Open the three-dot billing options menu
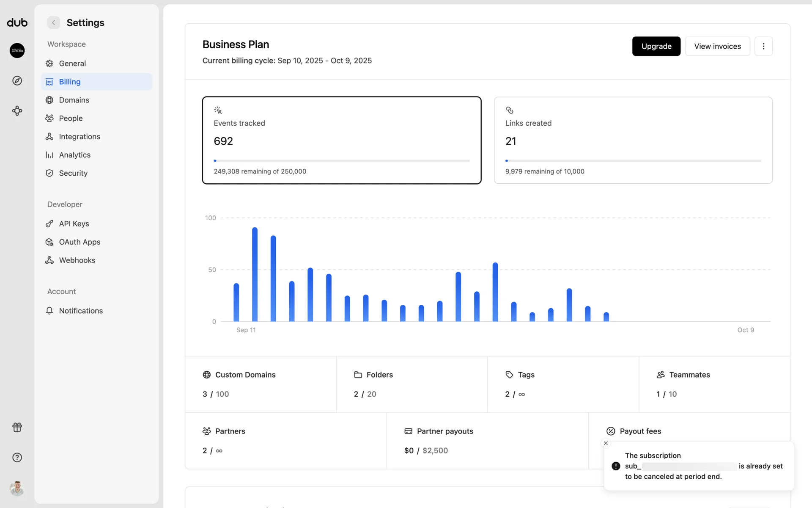The width and height of the screenshot is (812, 508). point(763,46)
